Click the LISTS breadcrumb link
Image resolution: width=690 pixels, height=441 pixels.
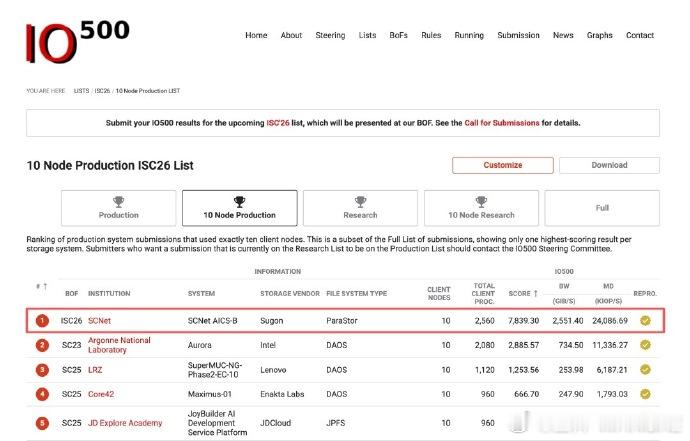81,91
